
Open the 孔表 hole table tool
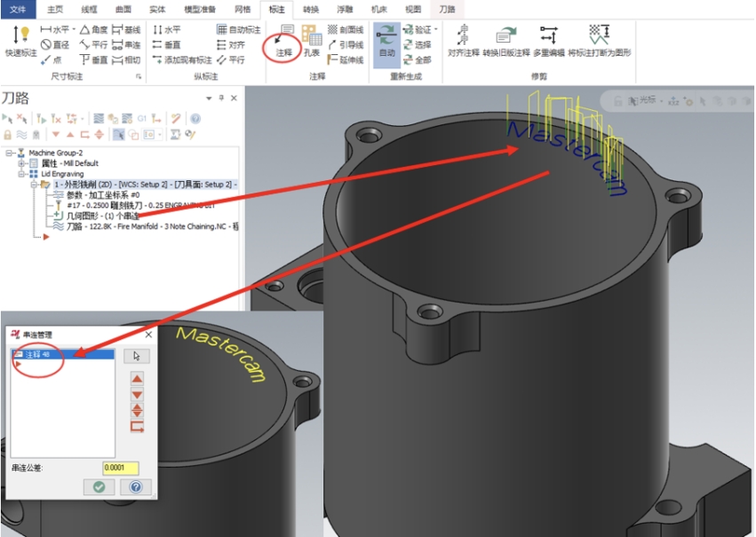tap(312, 42)
